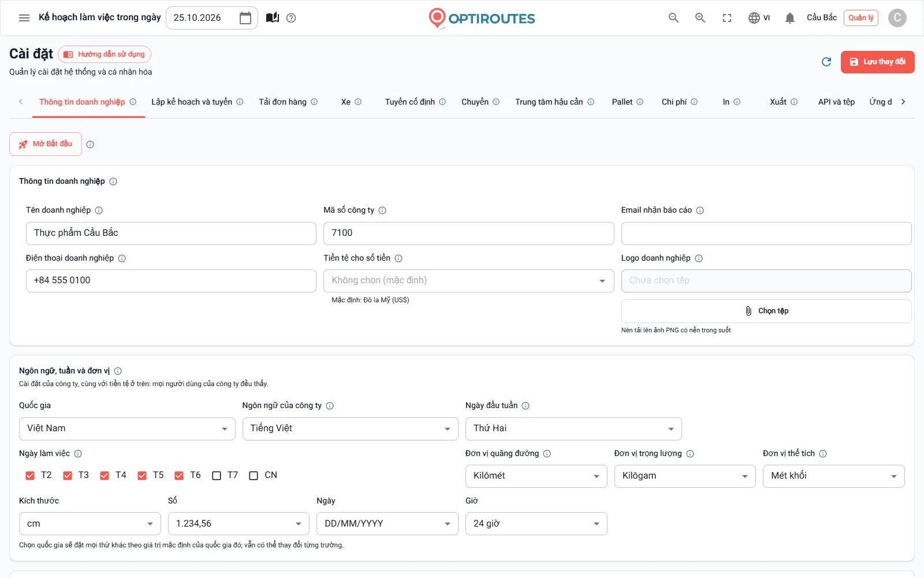Uncheck the T5 working day
The height and width of the screenshot is (578, 924).
pos(142,476)
